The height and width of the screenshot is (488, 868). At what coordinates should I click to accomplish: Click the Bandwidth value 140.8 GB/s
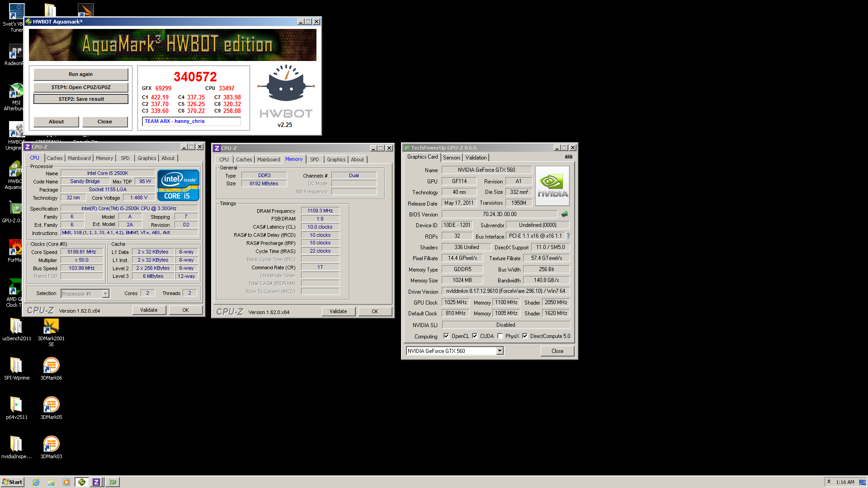546,280
